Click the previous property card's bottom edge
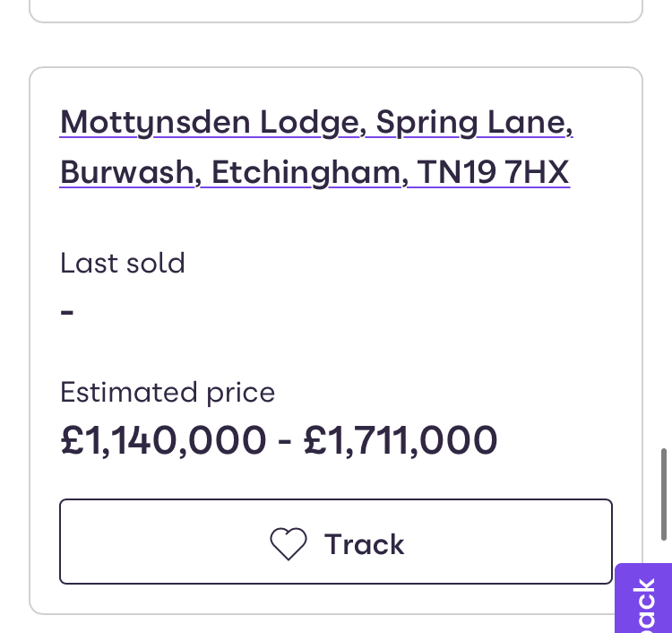 pos(336,21)
